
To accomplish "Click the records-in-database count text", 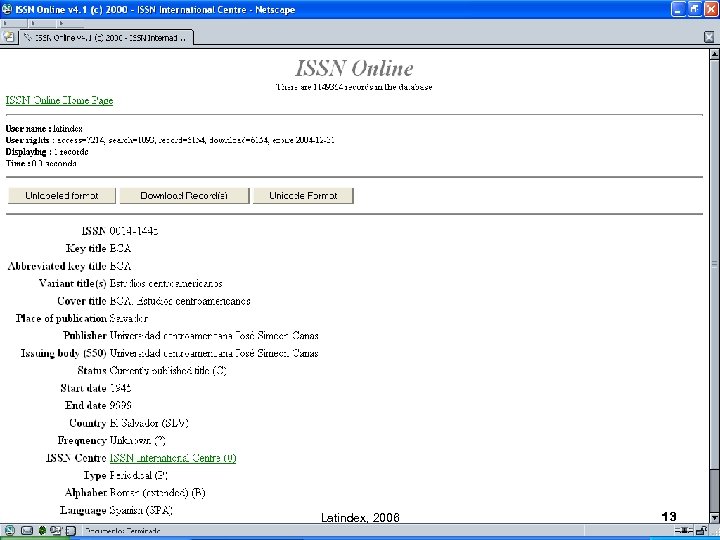I will [x=354, y=87].
